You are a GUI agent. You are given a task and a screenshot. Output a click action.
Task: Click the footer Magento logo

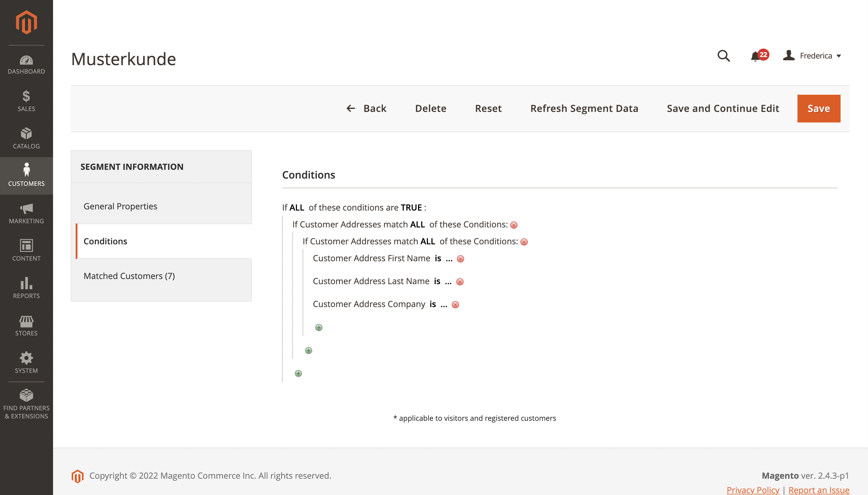tap(77, 476)
